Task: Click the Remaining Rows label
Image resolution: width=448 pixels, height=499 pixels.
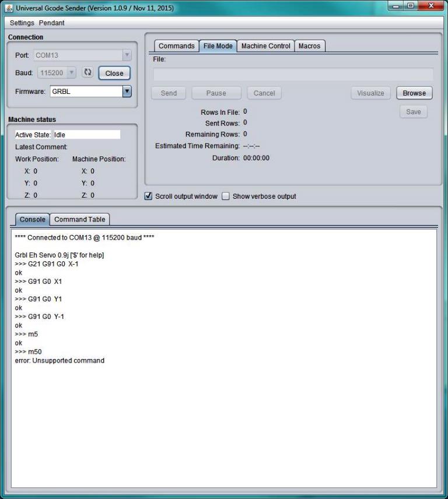Action: click(213, 134)
